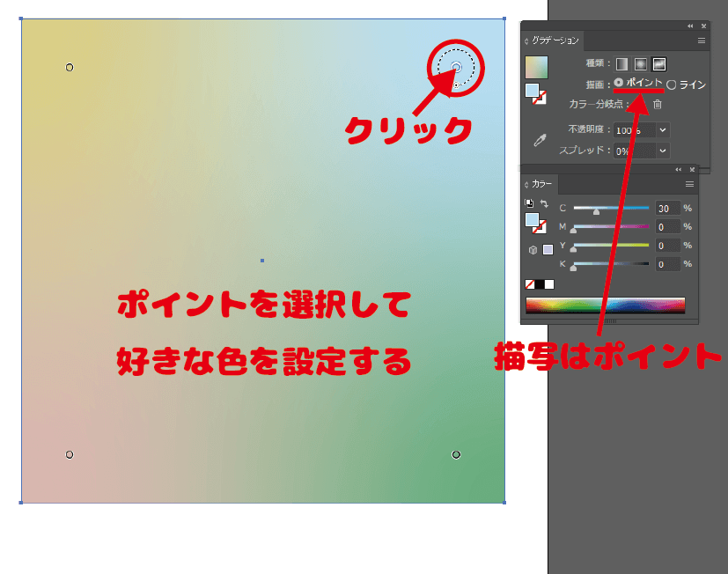Viewport: 728px width, 574px height.
Task: Select the linear gradient type icon
Action: coord(621,64)
